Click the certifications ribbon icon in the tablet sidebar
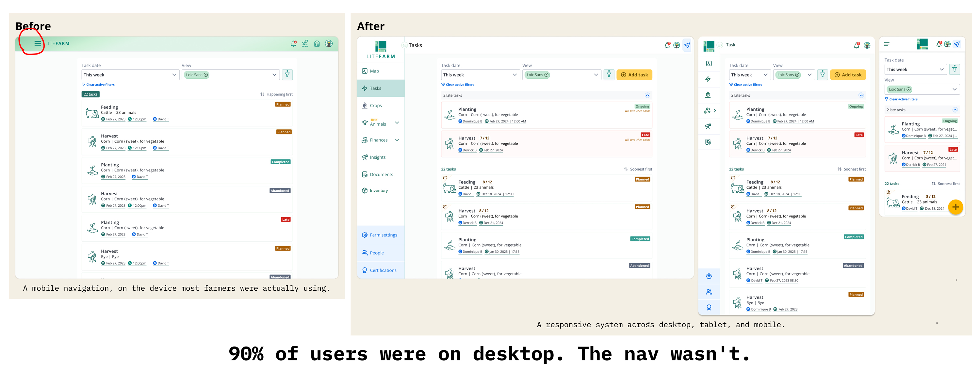Screen dimensions: 980x372 point(709,307)
